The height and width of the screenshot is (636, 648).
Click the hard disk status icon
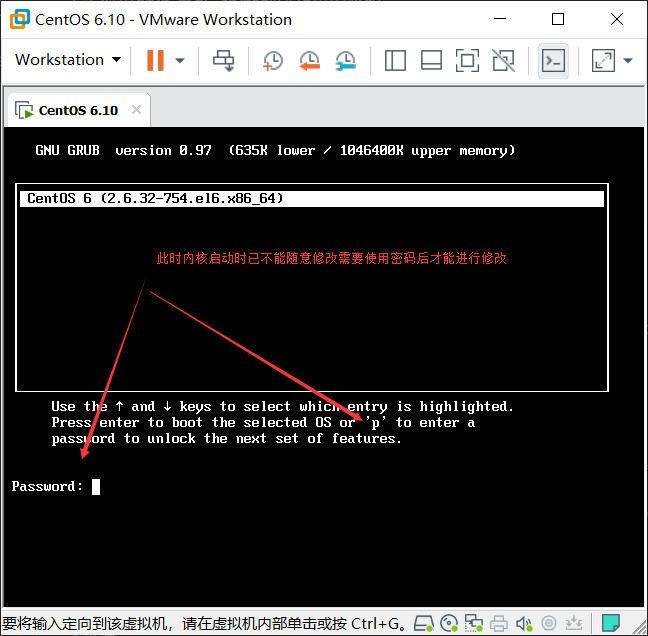click(x=424, y=623)
